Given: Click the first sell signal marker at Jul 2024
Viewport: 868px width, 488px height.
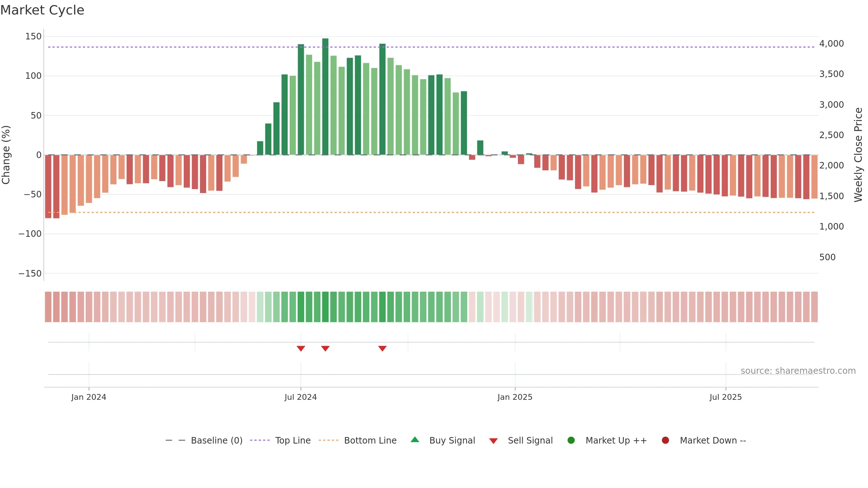Looking at the screenshot, I should 301,348.
